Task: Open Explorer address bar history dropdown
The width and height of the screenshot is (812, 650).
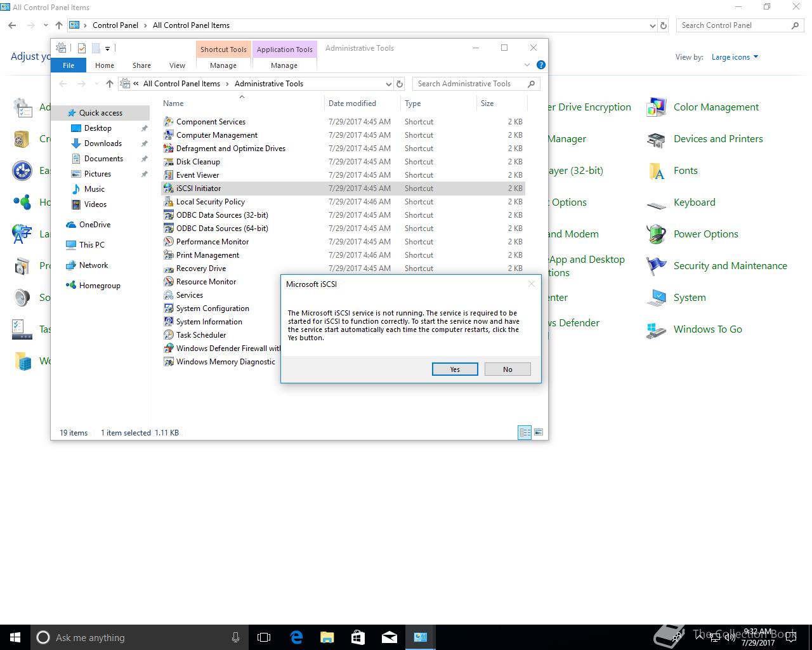Action: (388, 84)
